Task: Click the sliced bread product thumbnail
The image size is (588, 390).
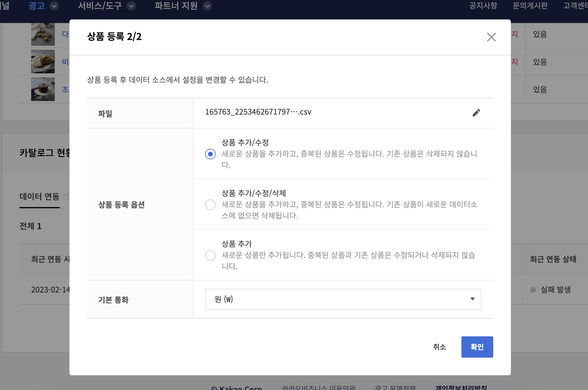Action: coord(43,62)
